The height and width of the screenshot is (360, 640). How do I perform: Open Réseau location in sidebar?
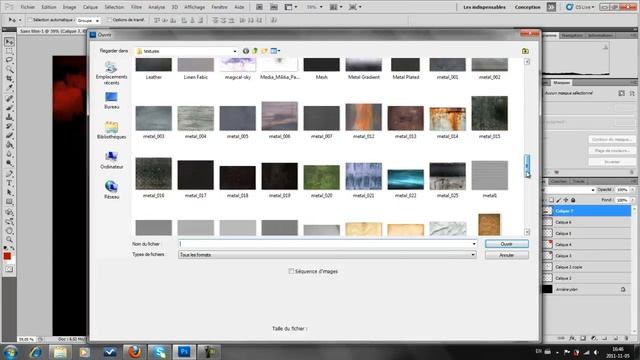click(111, 190)
